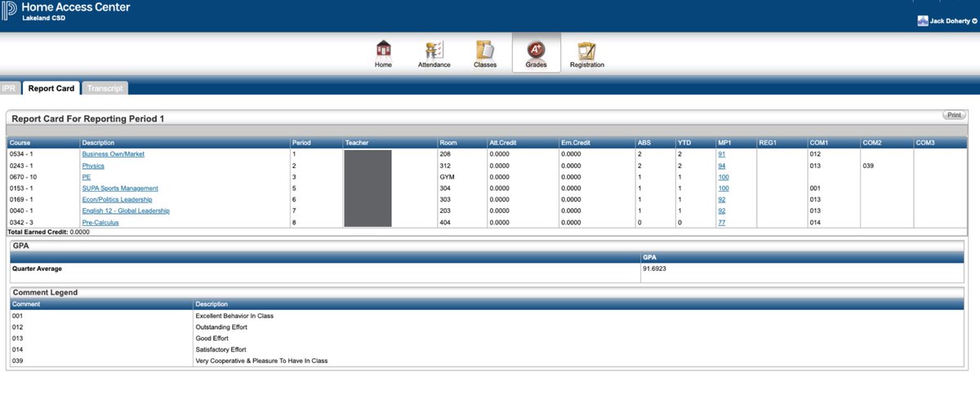Click the COM1 value 001 for SUPA Sports
Image resolution: width=980 pixels, height=408 pixels.
coord(815,188)
